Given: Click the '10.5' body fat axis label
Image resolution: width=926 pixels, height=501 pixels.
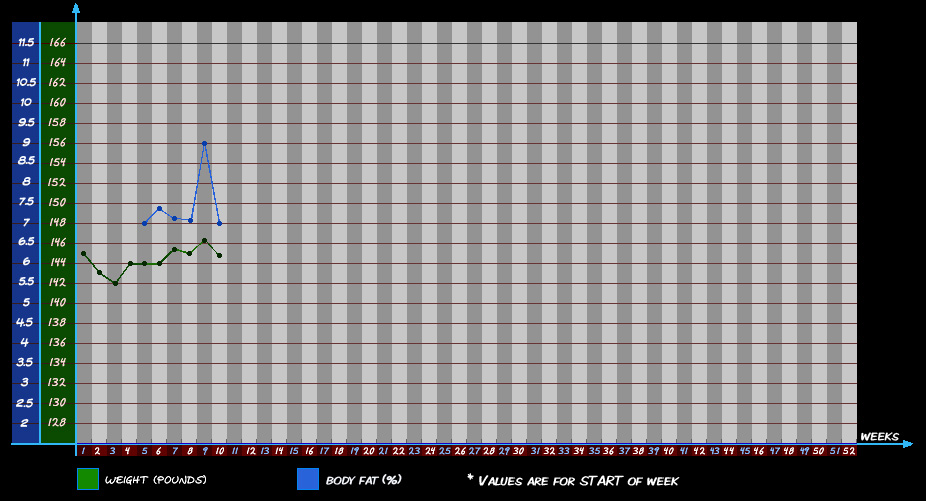Looking at the screenshot, I should click(26, 82).
